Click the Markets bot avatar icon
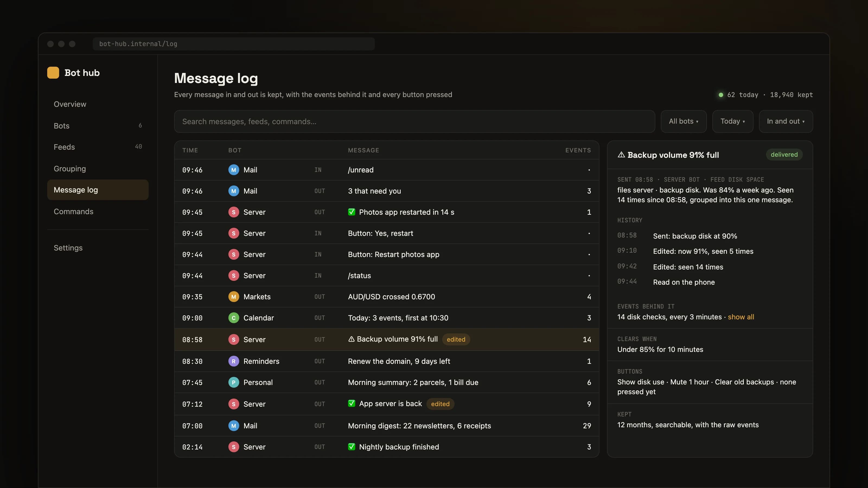Viewport: 868px width, 488px height. tap(234, 297)
